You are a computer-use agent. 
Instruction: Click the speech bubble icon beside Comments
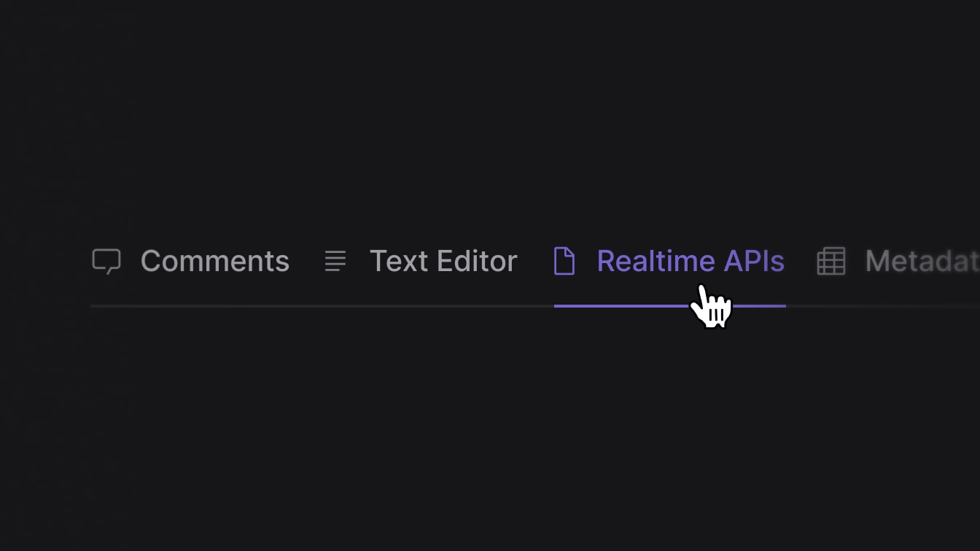106,261
